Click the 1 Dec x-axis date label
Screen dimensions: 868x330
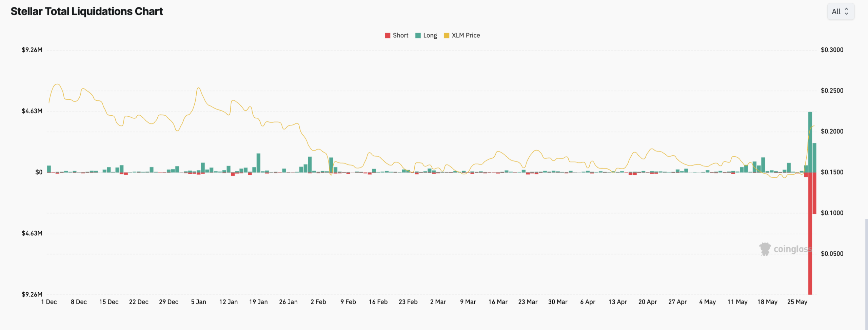point(49,302)
